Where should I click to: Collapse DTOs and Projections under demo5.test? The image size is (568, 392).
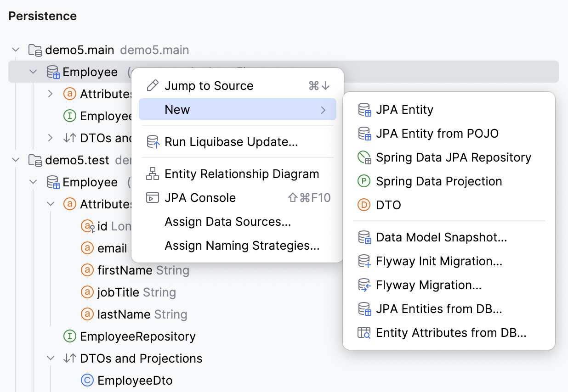tap(51, 358)
